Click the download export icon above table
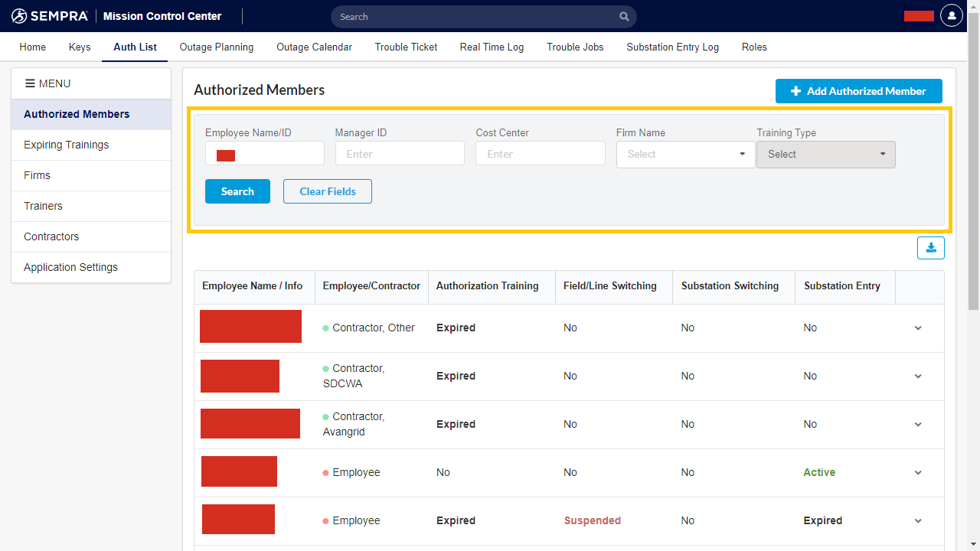Viewport: 980px width, 551px height. coord(931,248)
